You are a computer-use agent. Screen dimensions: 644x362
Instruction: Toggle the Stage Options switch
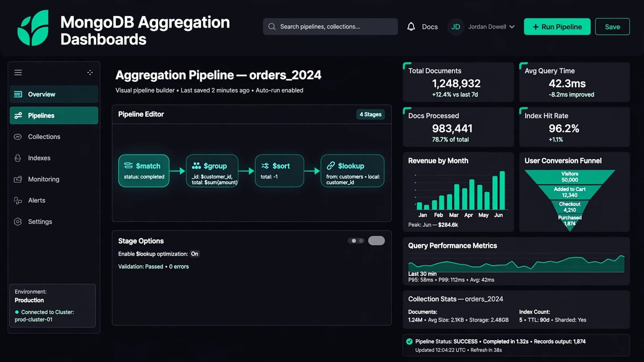coord(376,241)
